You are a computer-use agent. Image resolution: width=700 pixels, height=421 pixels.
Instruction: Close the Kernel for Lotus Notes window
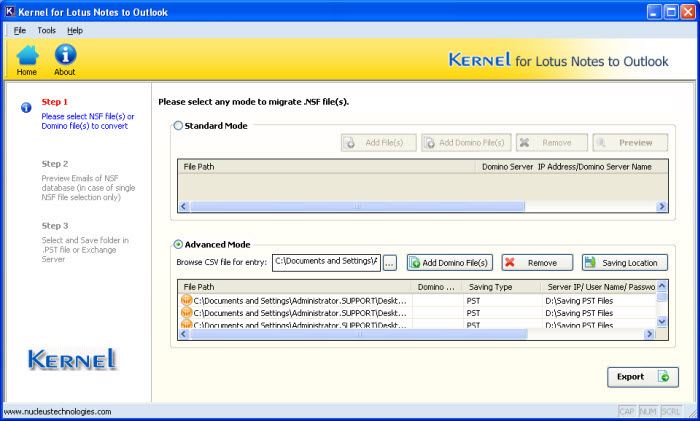point(688,12)
